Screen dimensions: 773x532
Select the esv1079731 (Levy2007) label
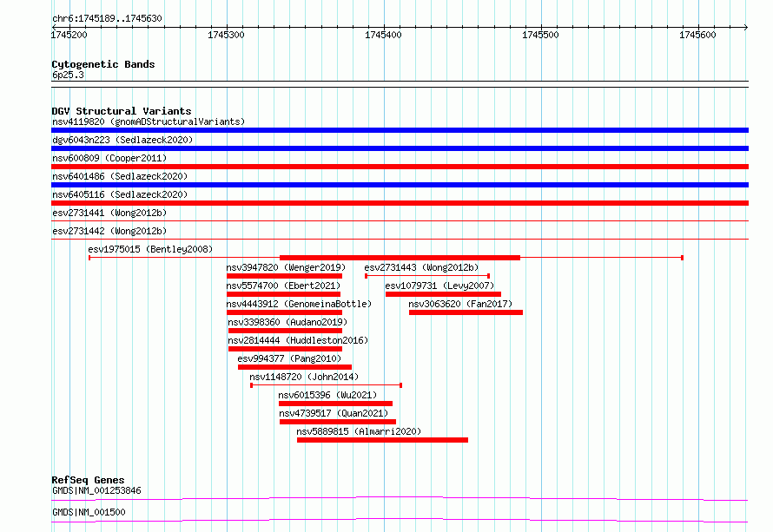(x=439, y=286)
